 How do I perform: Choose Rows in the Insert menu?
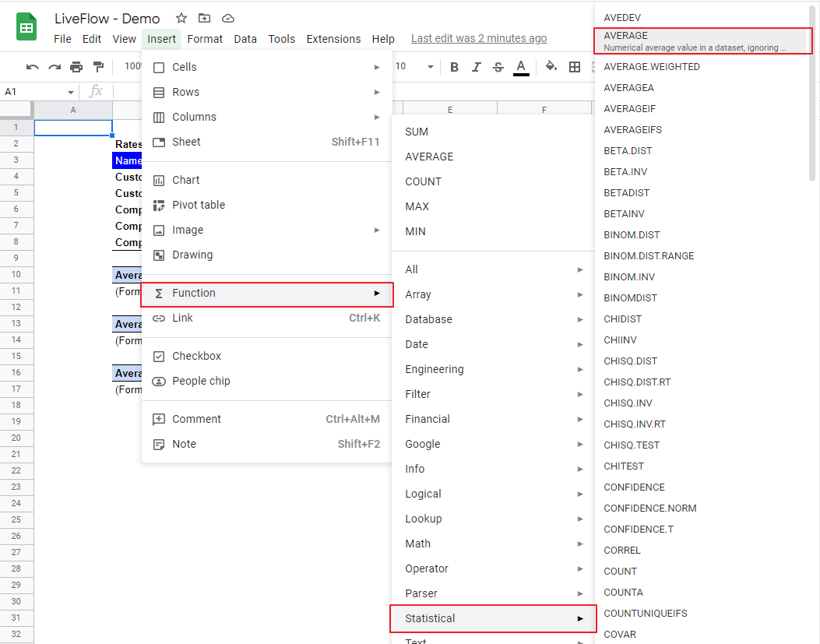[x=266, y=92]
